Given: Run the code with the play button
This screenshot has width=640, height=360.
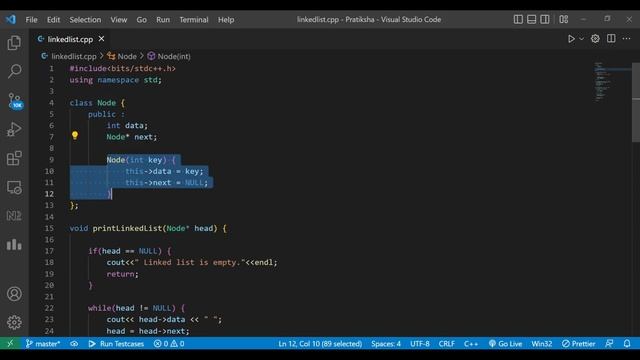Looking at the screenshot, I should [x=571, y=39].
